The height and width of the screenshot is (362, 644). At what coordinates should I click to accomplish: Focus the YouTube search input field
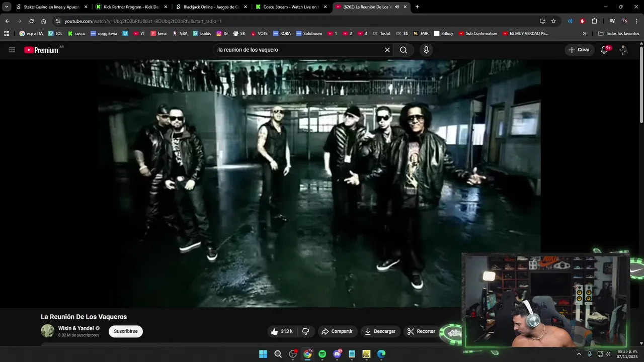point(298,50)
